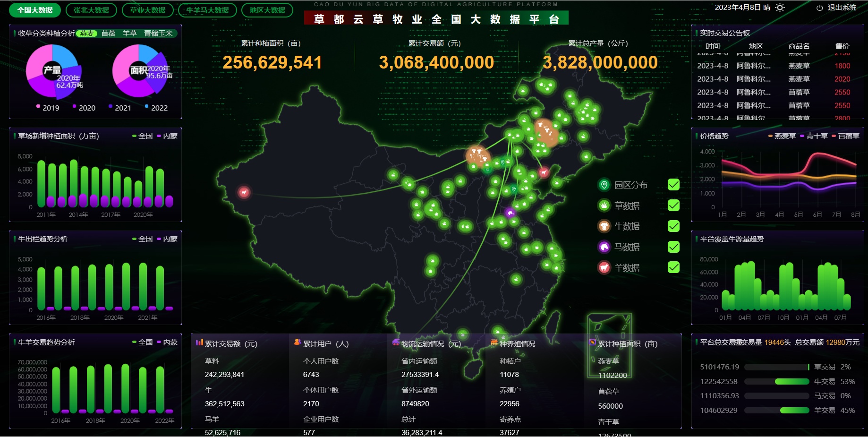Screen dimensions: 868x437
Task: Click 退出系统 to log out
Action: click(x=842, y=8)
